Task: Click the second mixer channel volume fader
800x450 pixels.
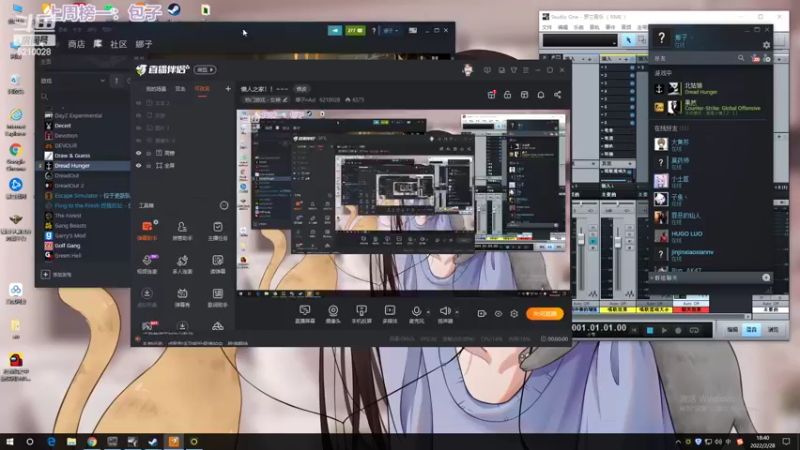Action: pyautogui.click(x=617, y=242)
